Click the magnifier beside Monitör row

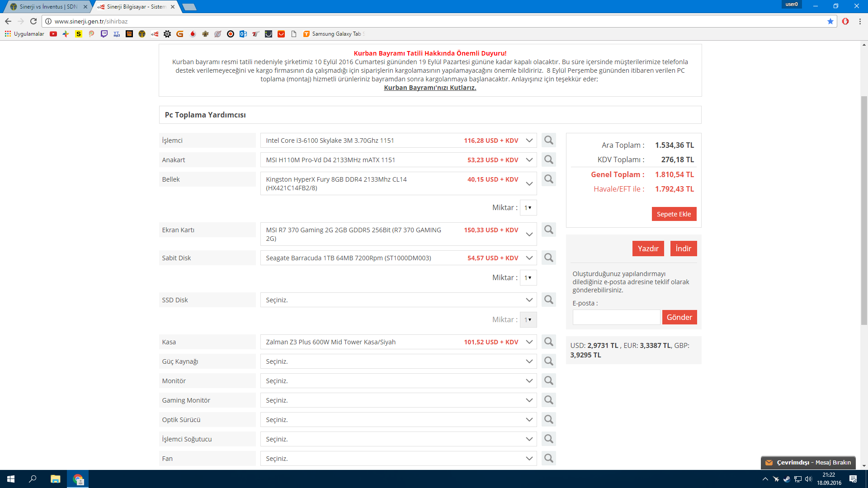pyautogui.click(x=548, y=380)
